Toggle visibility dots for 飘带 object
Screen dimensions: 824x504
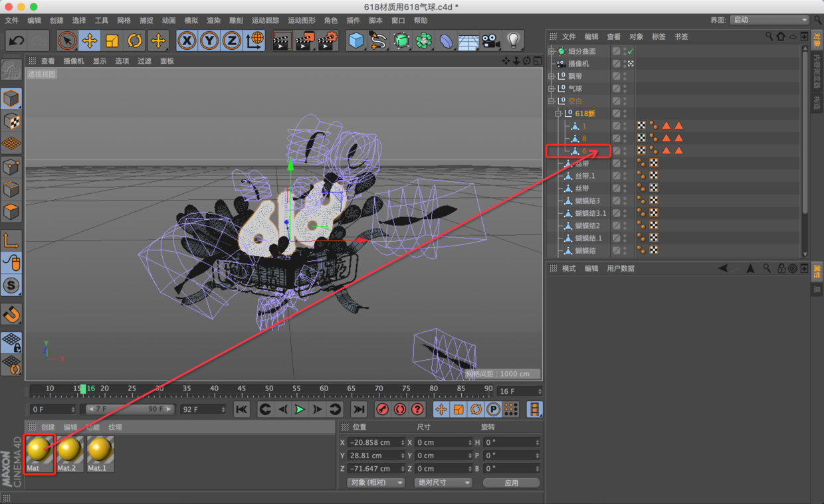(x=625, y=76)
